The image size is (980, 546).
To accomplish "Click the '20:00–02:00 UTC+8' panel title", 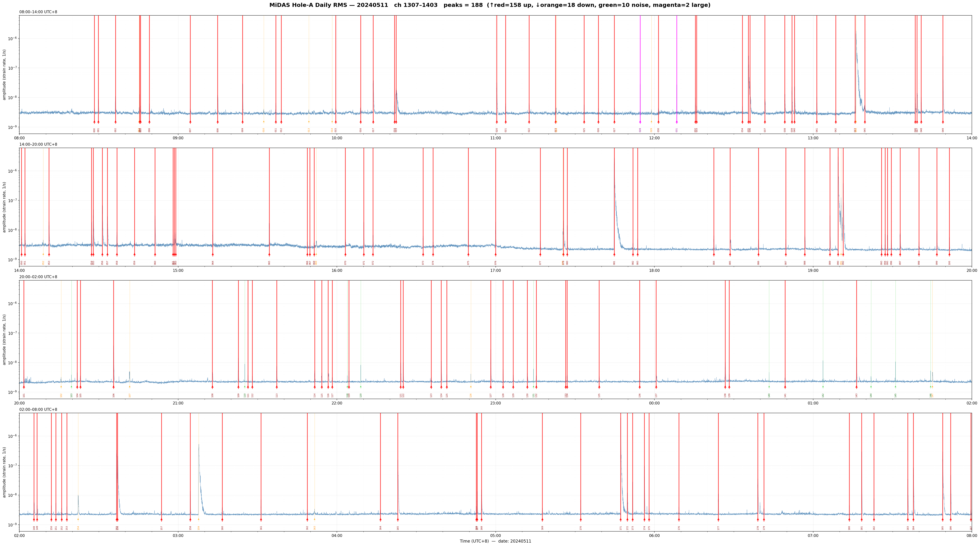I will click(x=38, y=277).
